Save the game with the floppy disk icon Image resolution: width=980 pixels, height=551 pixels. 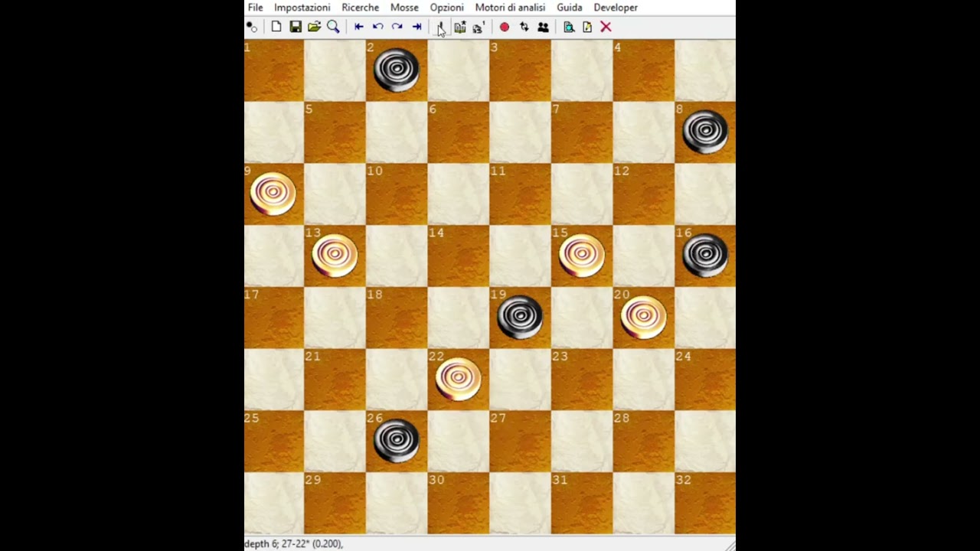296,27
